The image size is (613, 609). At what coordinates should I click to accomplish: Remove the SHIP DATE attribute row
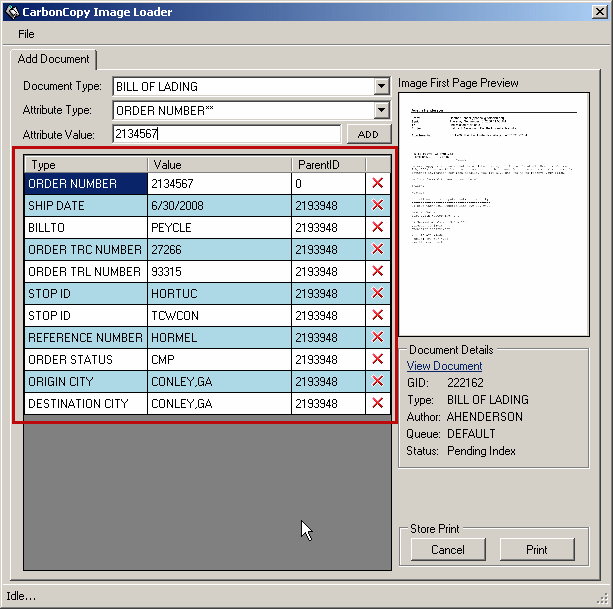pyautogui.click(x=377, y=206)
